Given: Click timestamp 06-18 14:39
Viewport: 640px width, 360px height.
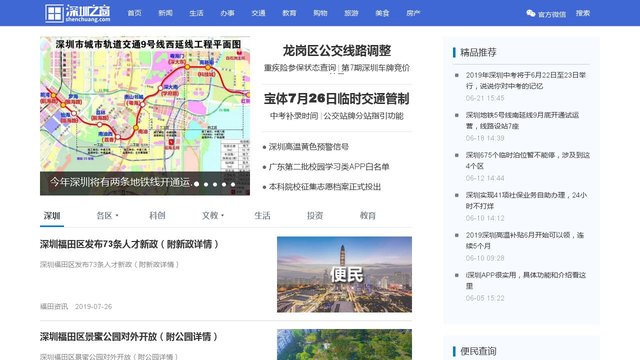Looking at the screenshot, I should 485,138.
